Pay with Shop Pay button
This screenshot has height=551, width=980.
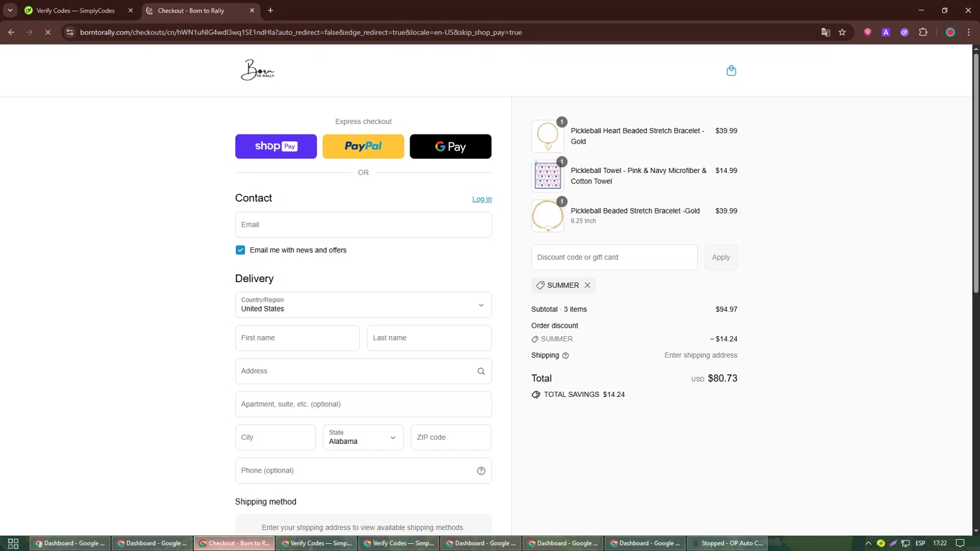coord(276,146)
